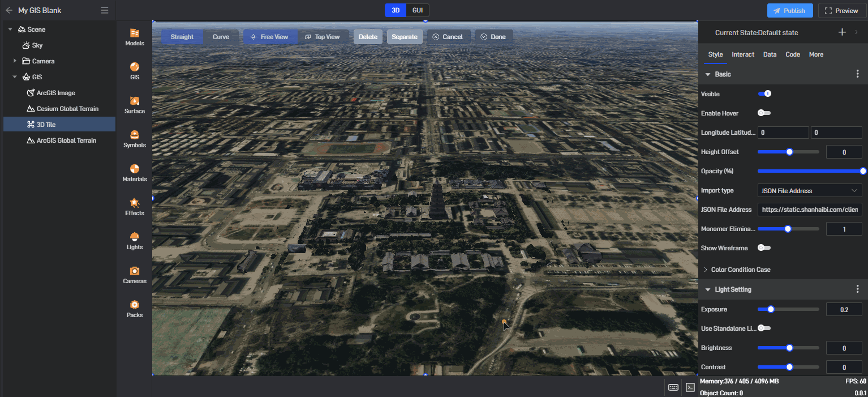
Task: Open the Symbols library
Action: pos(135,139)
